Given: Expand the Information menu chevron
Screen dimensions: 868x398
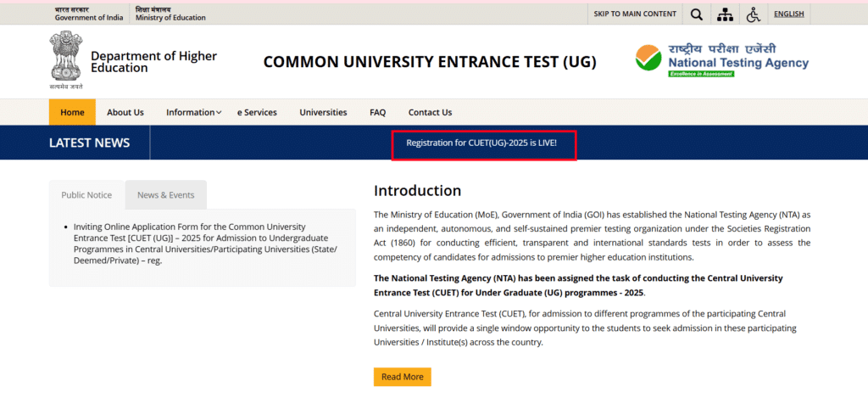Looking at the screenshot, I should point(219,113).
